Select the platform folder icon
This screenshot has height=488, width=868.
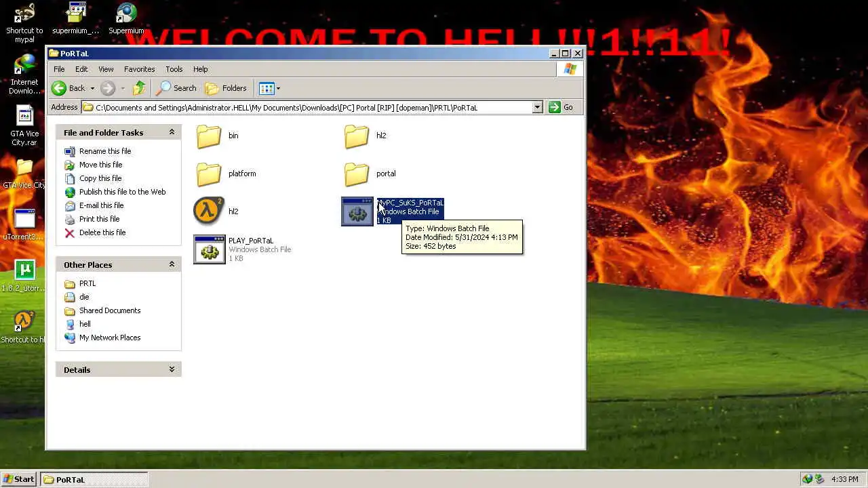pos(209,174)
